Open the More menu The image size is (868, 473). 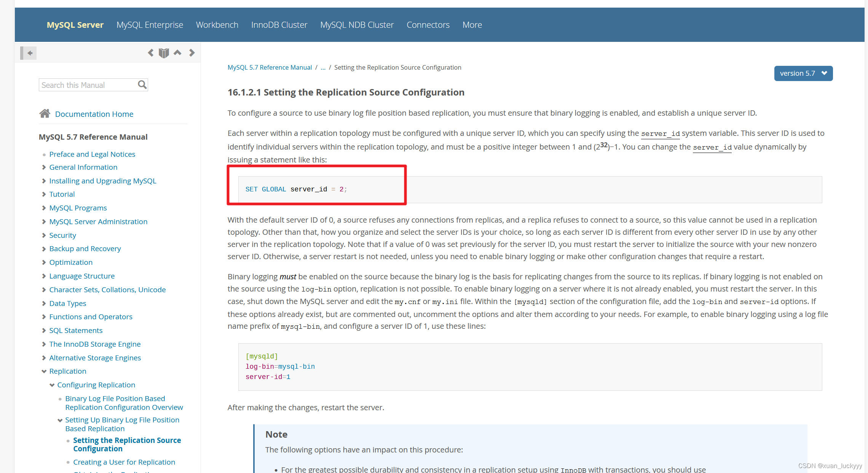pyautogui.click(x=472, y=24)
